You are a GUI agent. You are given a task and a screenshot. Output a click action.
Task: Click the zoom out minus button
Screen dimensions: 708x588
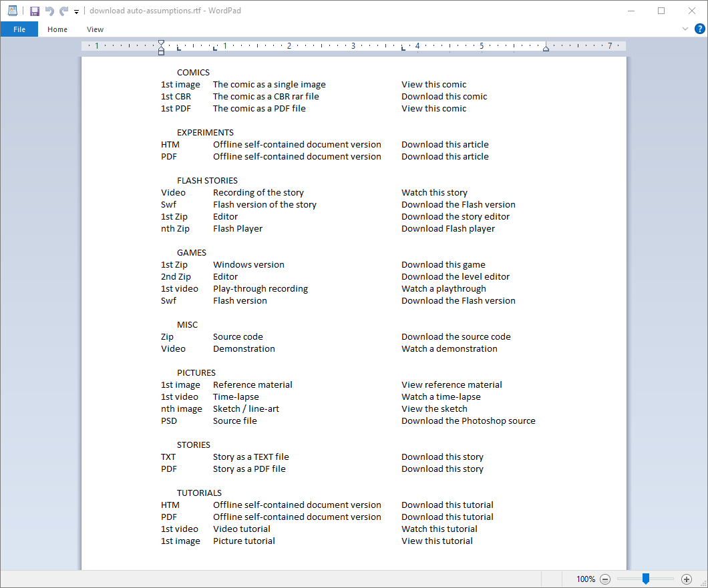[605, 579]
